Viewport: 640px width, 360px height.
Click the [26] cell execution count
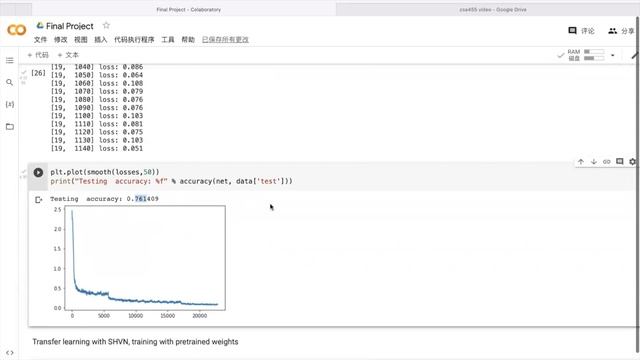(x=38, y=73)
